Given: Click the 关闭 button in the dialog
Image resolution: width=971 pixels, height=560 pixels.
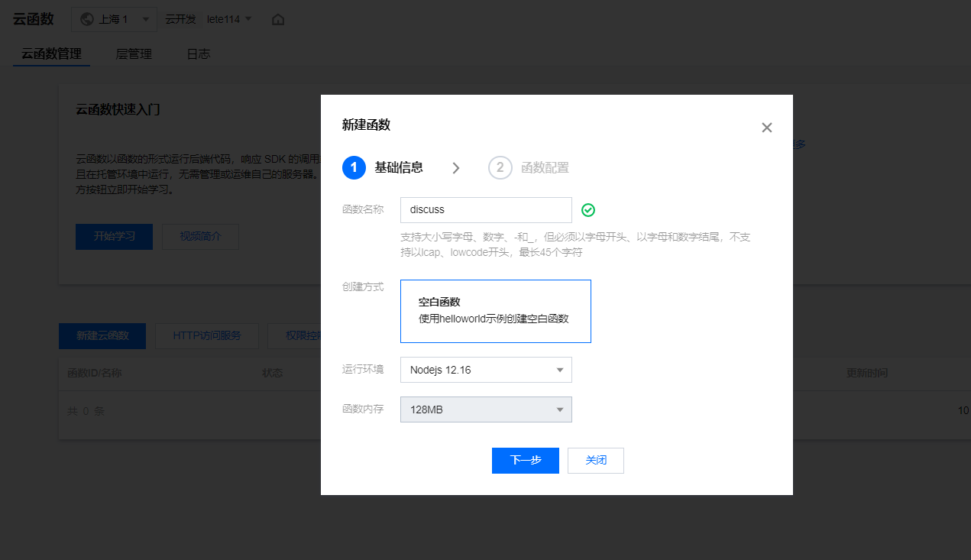Looking at the screenshot, I should point(595,460).
